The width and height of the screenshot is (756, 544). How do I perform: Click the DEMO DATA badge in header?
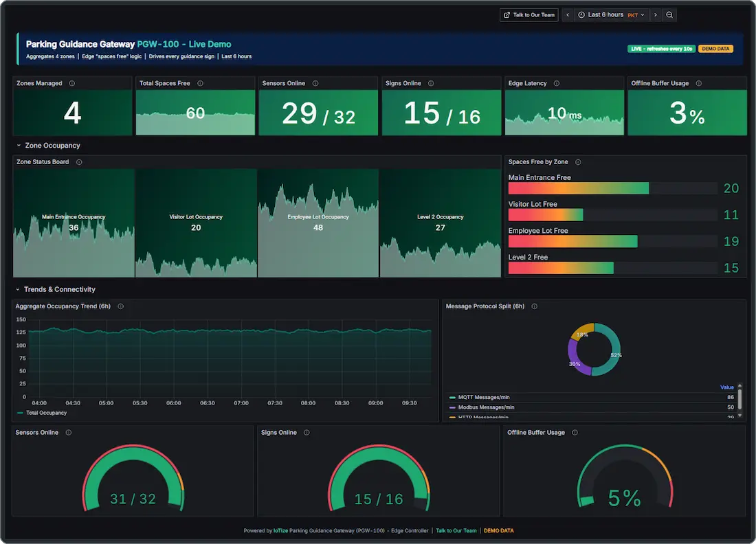point(715,49)
